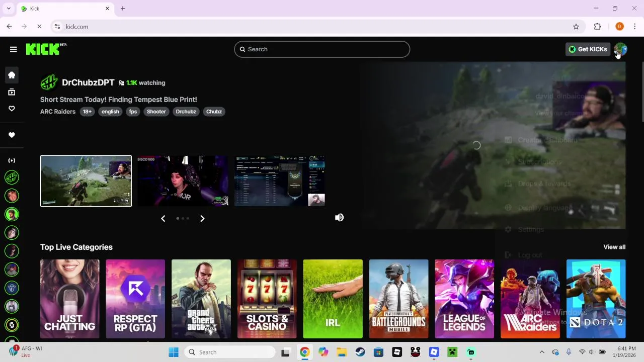This screenshot has width=644, height=362.
Task: Open the hamburger sidebar menu
Action: click(x=14, y=49)
